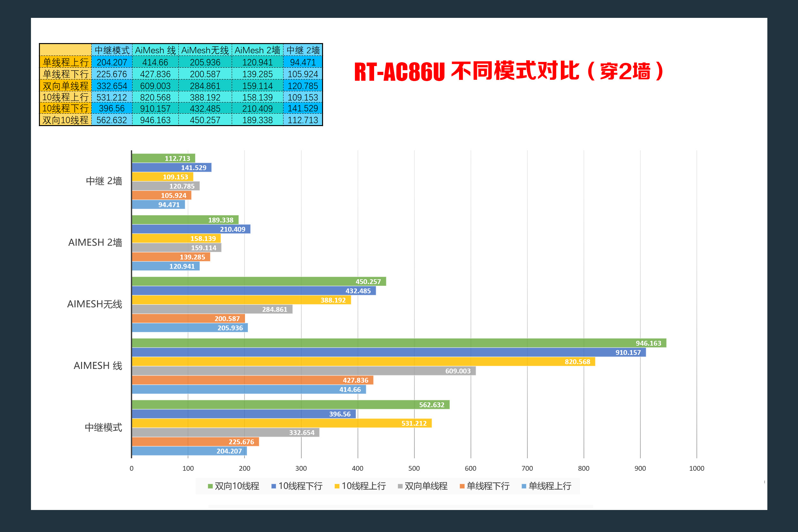Click table cell with value 562.632
The width and height of the screenshot is (798, 532).
112,120
